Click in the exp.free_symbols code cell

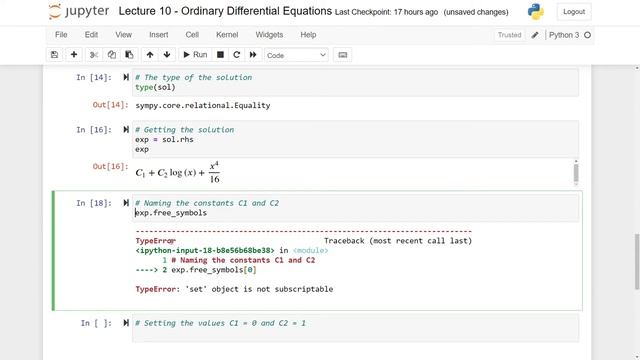[355, 208]
